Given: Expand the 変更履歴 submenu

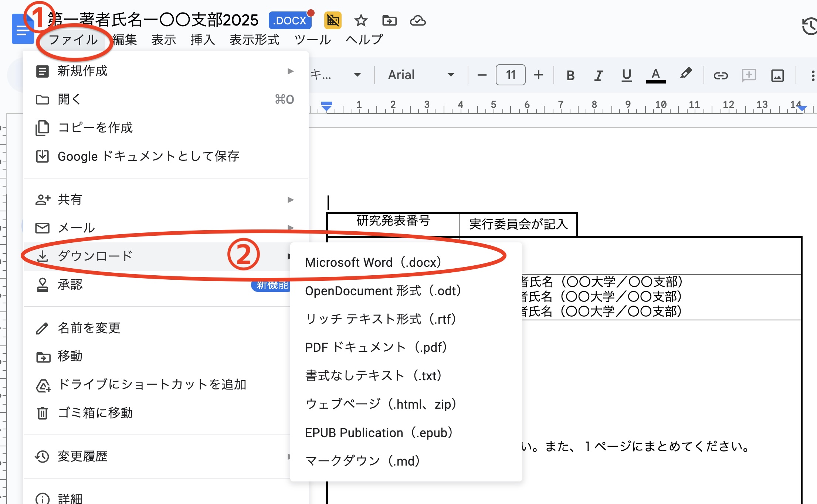Looking at the screenshot, I should 157,456.
